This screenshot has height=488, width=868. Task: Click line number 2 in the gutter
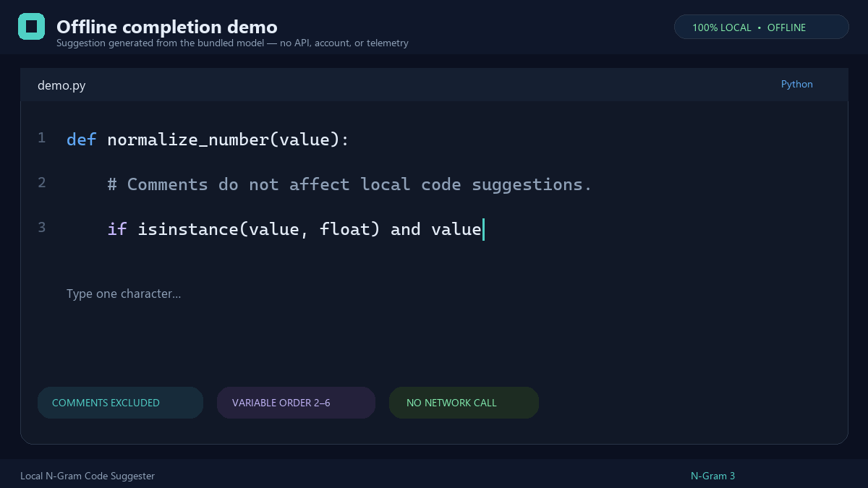click(x=42, y=182)
